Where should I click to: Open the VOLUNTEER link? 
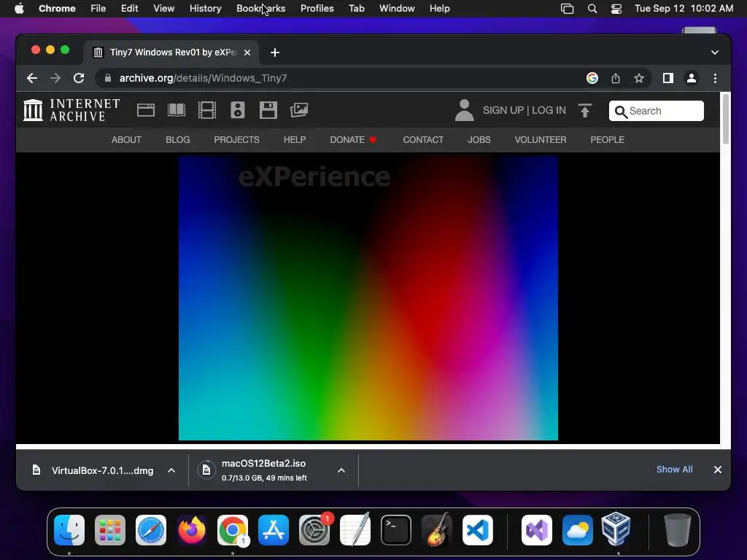541,140
